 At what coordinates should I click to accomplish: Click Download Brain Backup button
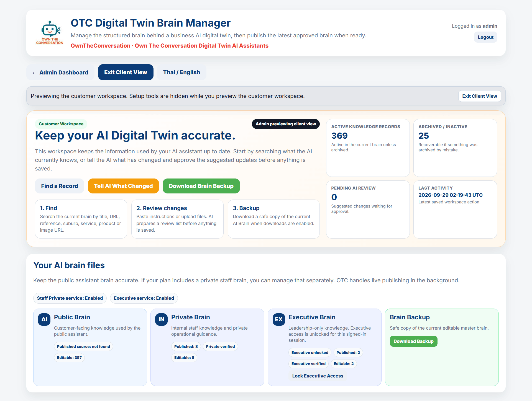click(x=201, y=186)
